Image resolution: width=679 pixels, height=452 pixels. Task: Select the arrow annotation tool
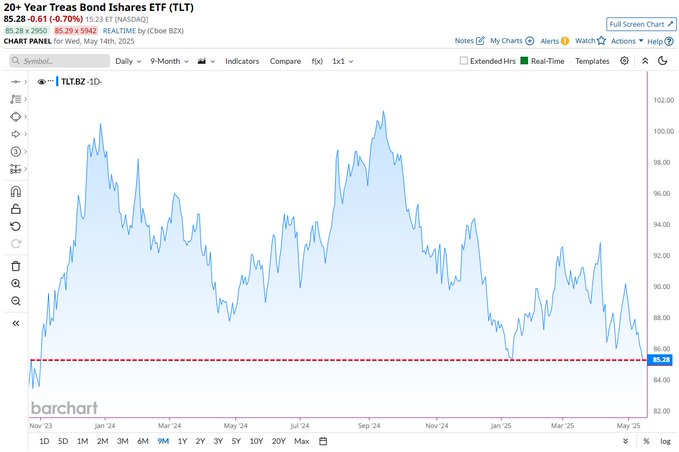pyautogui.click(x=16, y=134)
